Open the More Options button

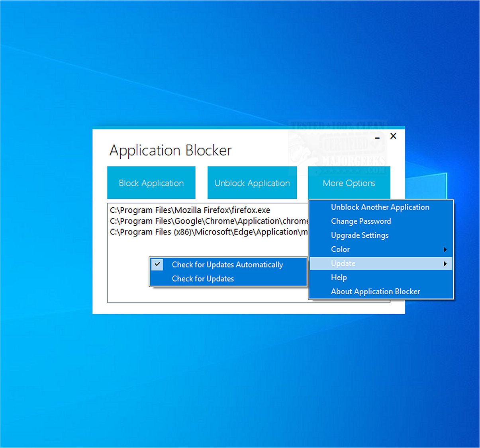(349, 183)
